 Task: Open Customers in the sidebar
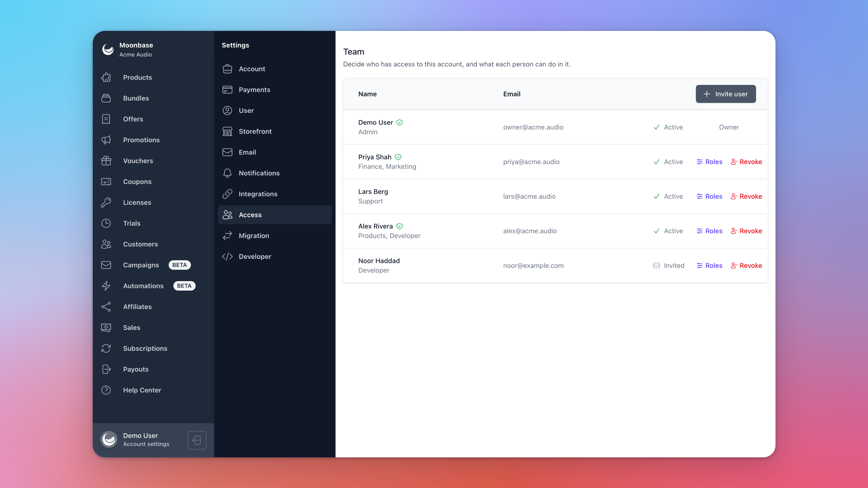click(x=153, y=244)
